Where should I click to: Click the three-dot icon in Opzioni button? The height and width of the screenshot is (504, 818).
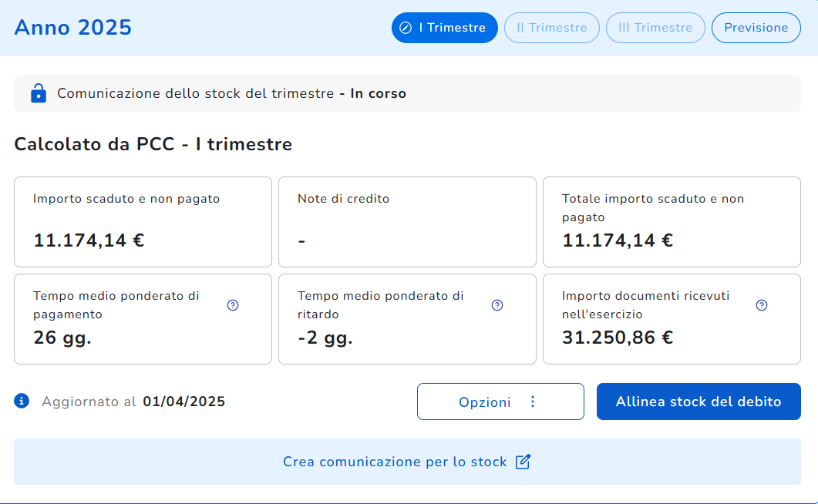point(532,402)
